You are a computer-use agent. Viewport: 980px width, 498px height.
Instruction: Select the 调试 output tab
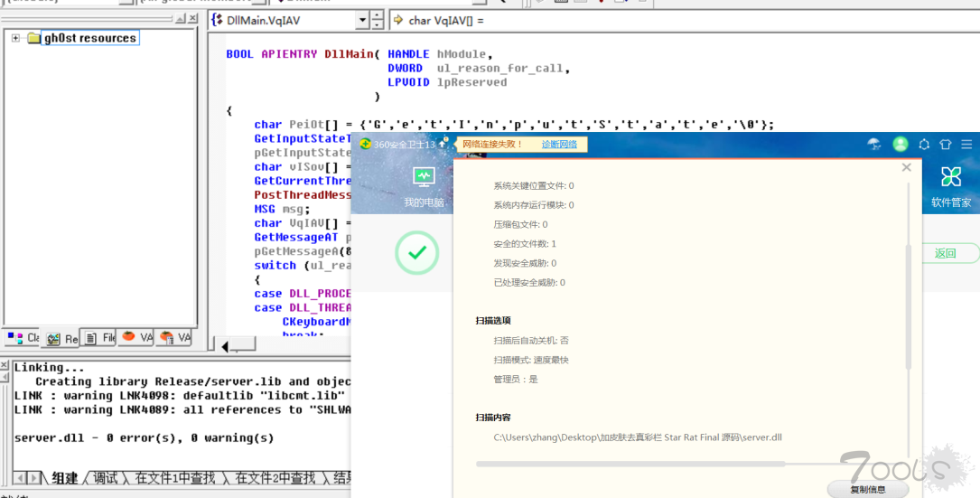click(105, 479)
